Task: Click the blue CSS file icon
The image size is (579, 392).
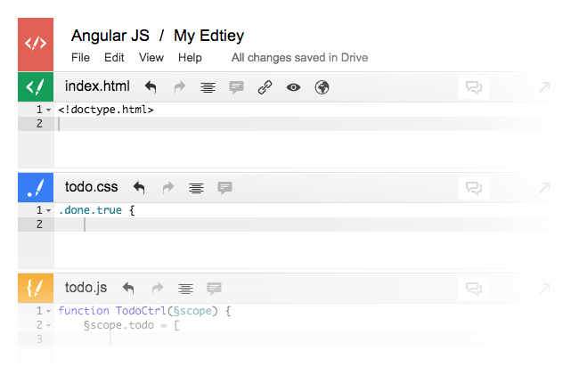Action: (x=36, y=187)
